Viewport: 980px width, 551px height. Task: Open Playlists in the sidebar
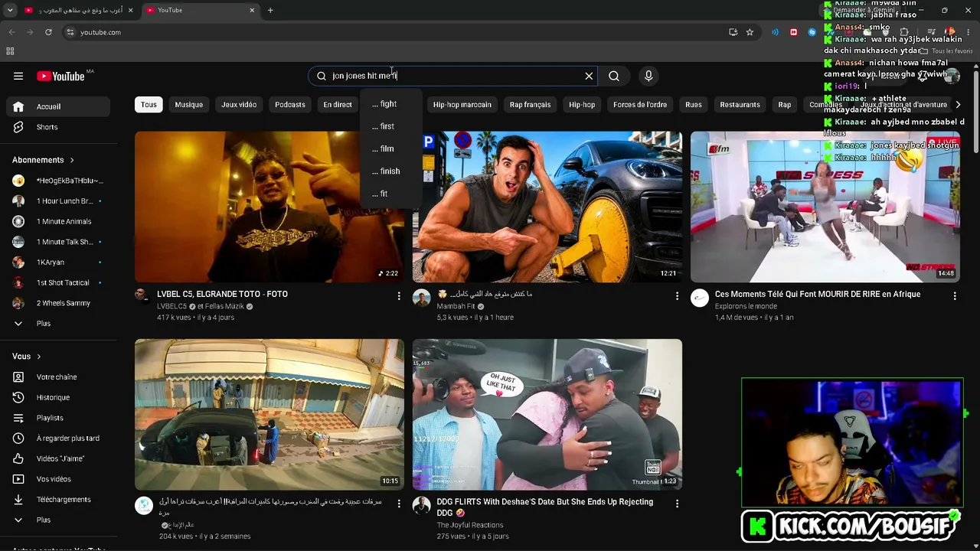[58, 418]
